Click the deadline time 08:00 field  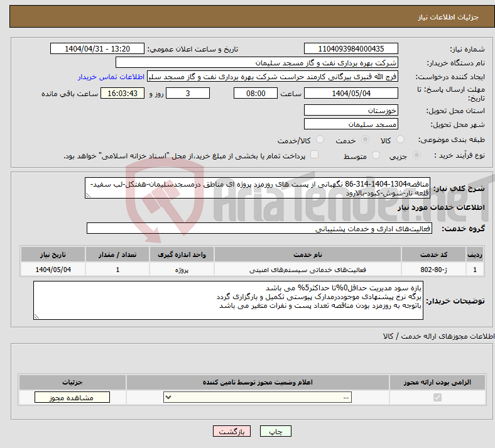tap(256, 94)
